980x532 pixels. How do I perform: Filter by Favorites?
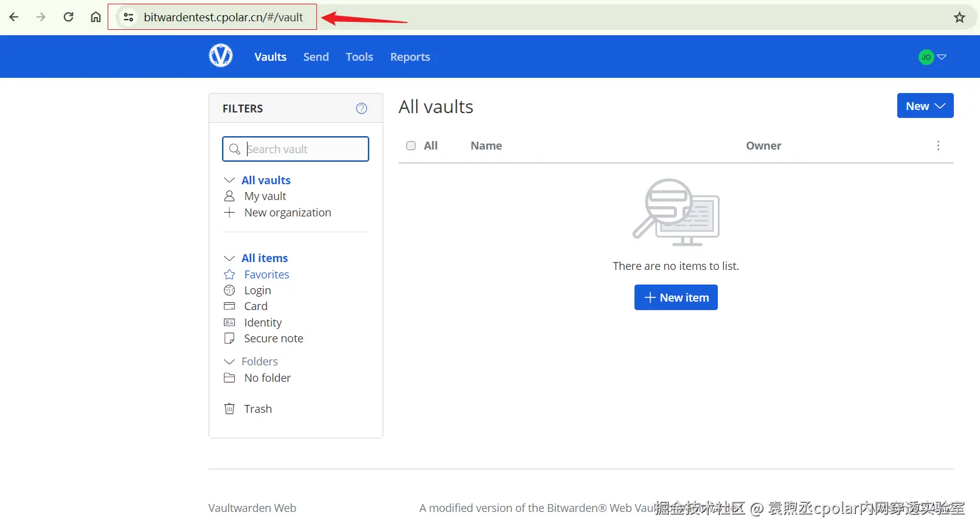(266, 274)
